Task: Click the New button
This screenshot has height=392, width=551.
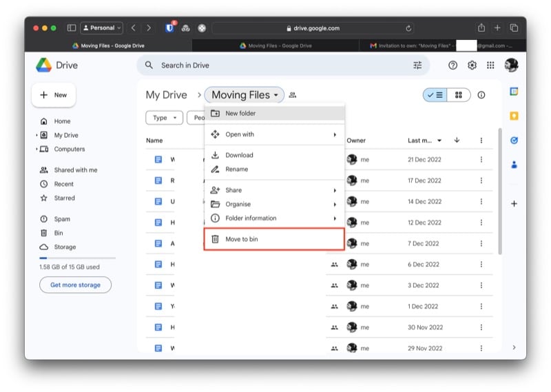Action: pos(54,95)
